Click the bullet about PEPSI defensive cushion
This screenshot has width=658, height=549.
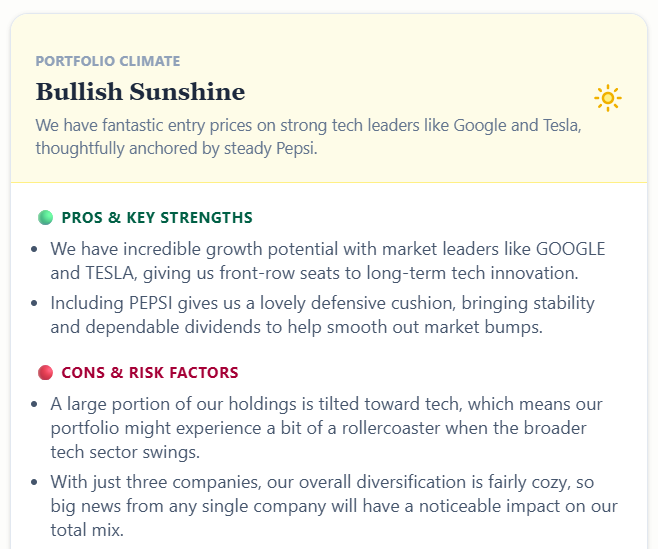coord(322,315)
